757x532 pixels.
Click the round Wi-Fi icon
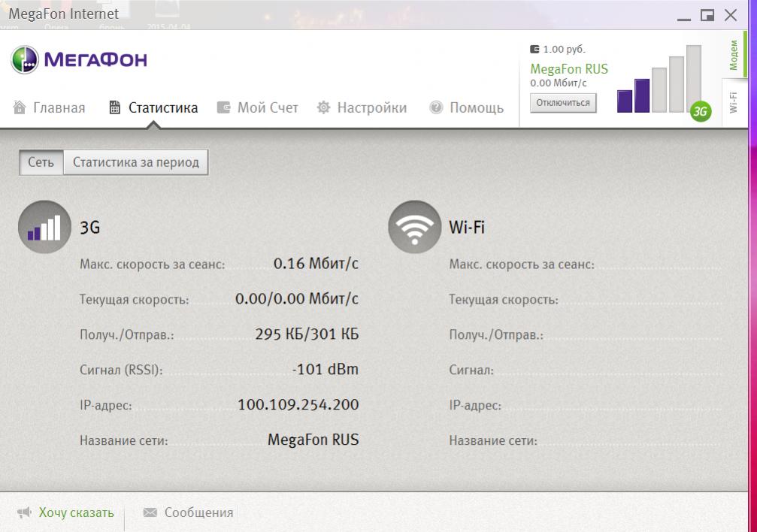(x=414, y=227)
